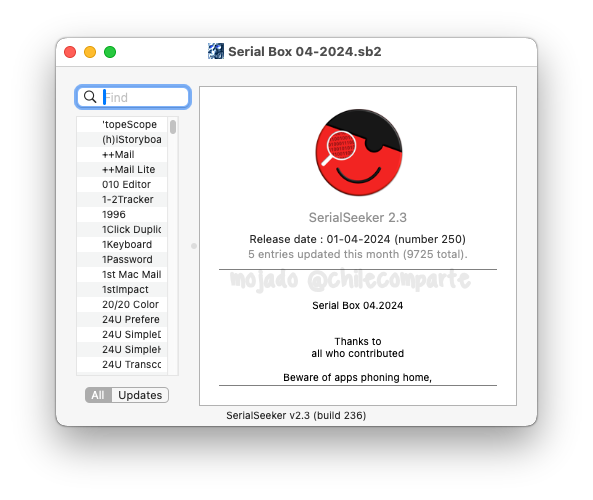This screenshot has width=593, height=500.
Task: Click the Serial Box document icon in title bar
Action: point(216,51)
